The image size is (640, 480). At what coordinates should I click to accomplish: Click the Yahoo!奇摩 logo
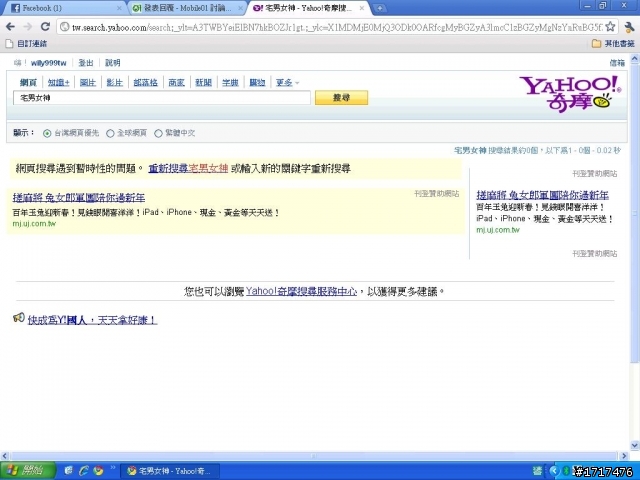(x=570, y=93)
